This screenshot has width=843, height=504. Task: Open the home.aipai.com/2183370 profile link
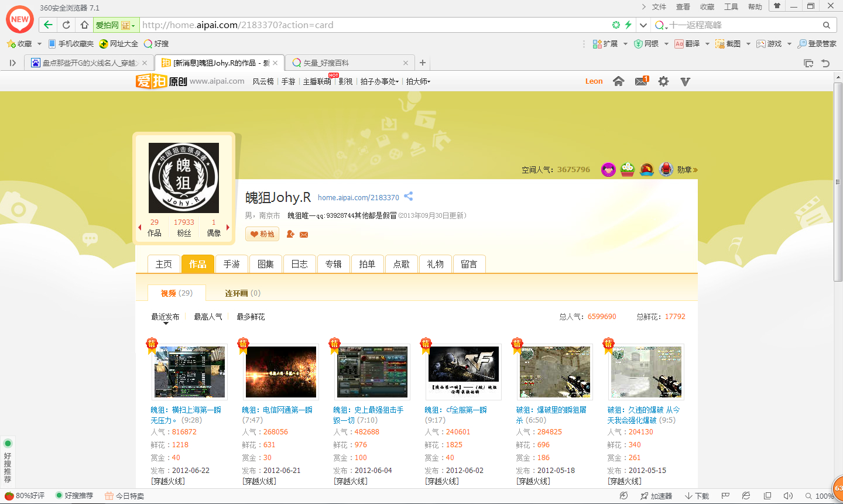coord(358,198)
